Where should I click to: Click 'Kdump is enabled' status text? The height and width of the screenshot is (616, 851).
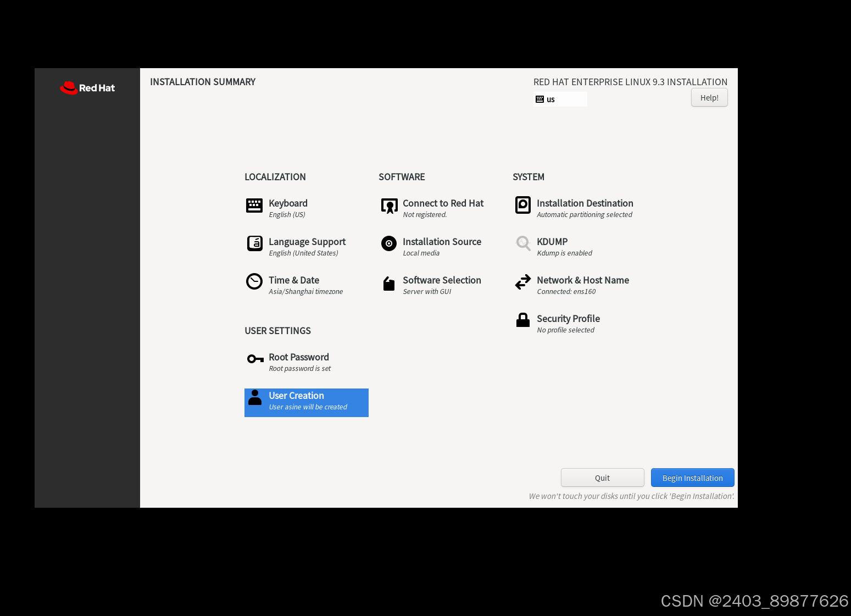(x=564, y=253)
